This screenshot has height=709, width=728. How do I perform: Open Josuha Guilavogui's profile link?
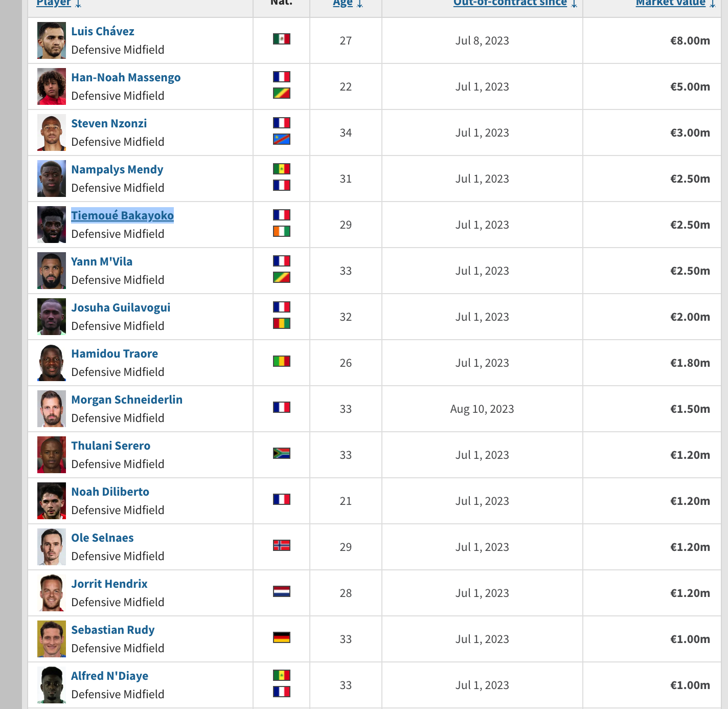point(121,307)
